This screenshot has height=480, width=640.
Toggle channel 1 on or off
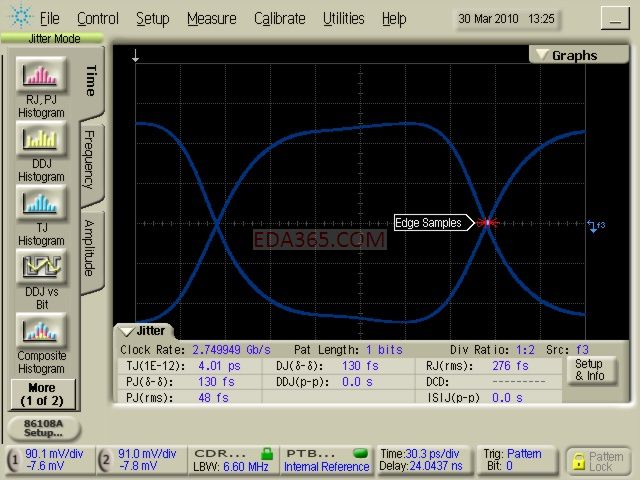[x=14, y=459]
